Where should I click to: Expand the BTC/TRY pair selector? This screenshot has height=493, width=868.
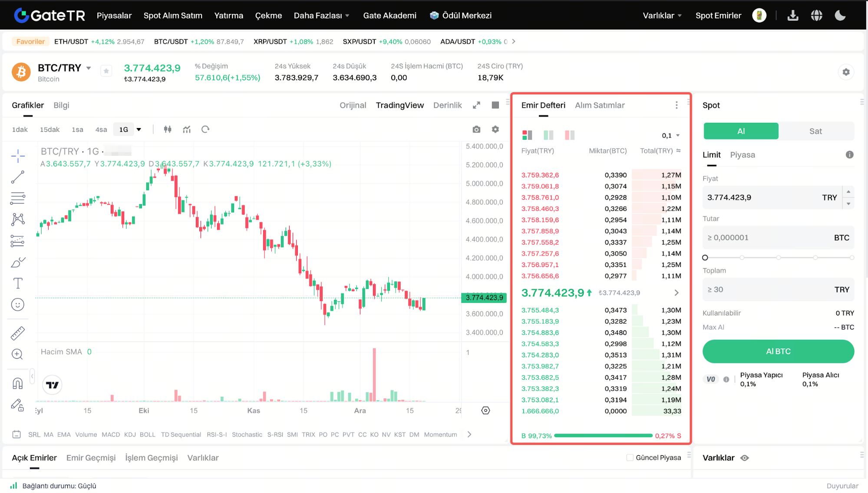pyautogui.click(x=89, y=68)
